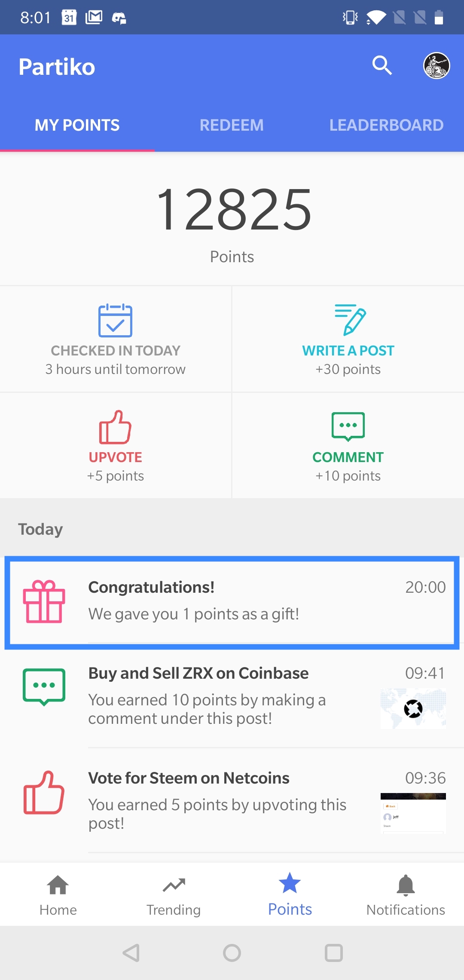The image size is (464, 980).
Task: Select the Points star tab
Action: [290, 895]
